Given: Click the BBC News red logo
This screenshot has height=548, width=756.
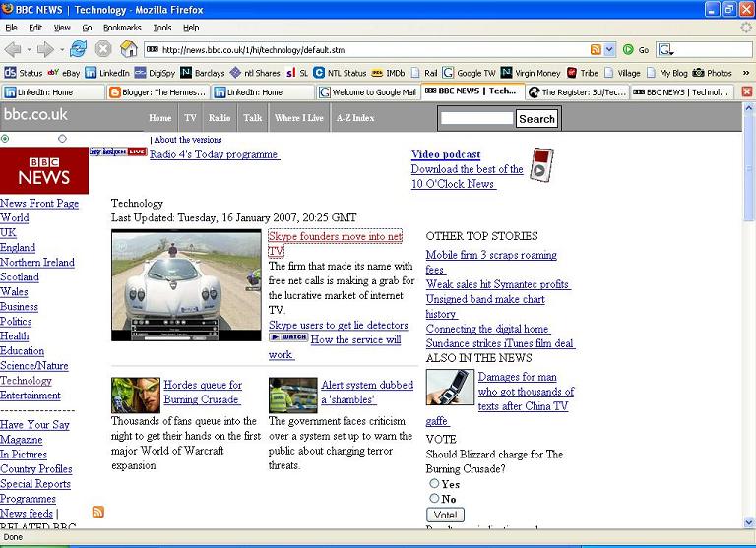Looking at the screenshot, I should coord(44,170).
